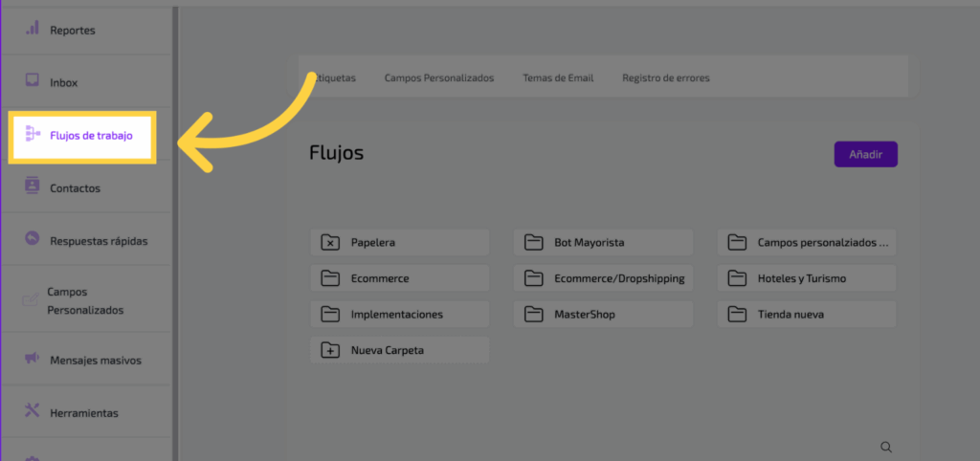Open the Ecommerce/Dropshipping folder
The image size is (980, 461).
click(x=602, y=278)
